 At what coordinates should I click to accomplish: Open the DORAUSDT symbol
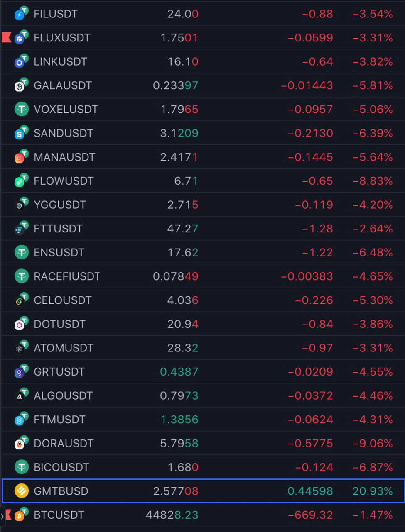tap(64, 443)
